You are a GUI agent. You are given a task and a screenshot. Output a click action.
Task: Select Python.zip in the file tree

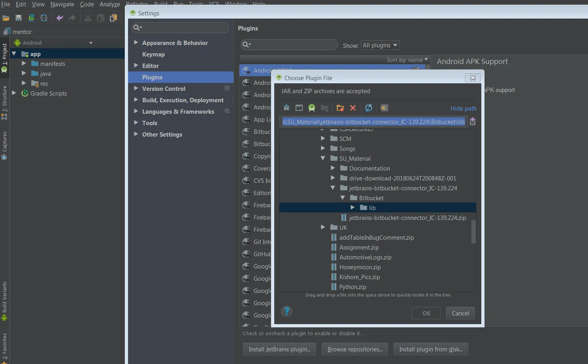click(352, 287)
